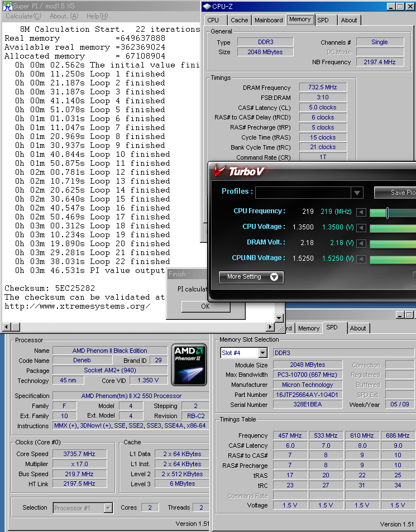Click the Channels # Single field
Screen dimensions: 416x532
(380, 42)
